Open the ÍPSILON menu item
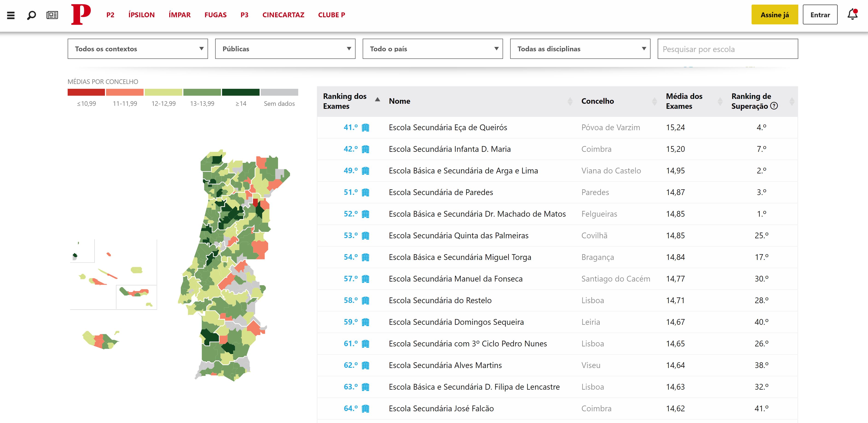This screenshot has height=423, width=868. [x=141, y=15]
